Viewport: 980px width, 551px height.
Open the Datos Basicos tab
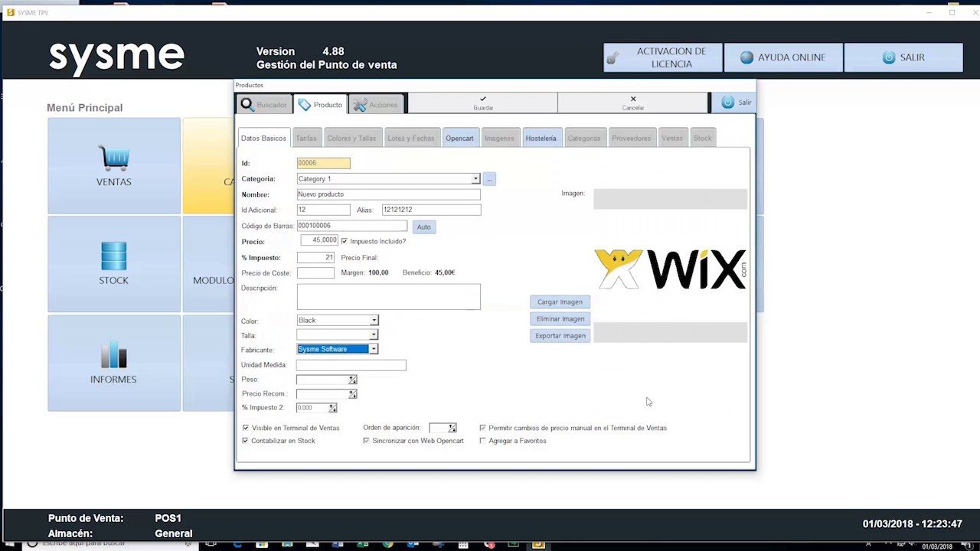coord(263,138)
